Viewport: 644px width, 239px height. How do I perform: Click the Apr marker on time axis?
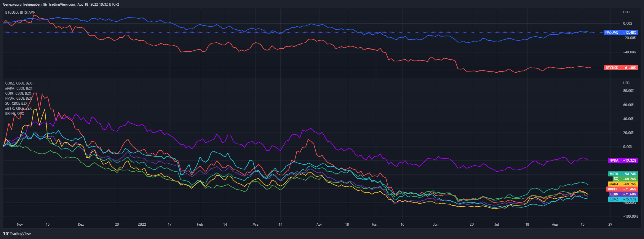click(319, 224)
